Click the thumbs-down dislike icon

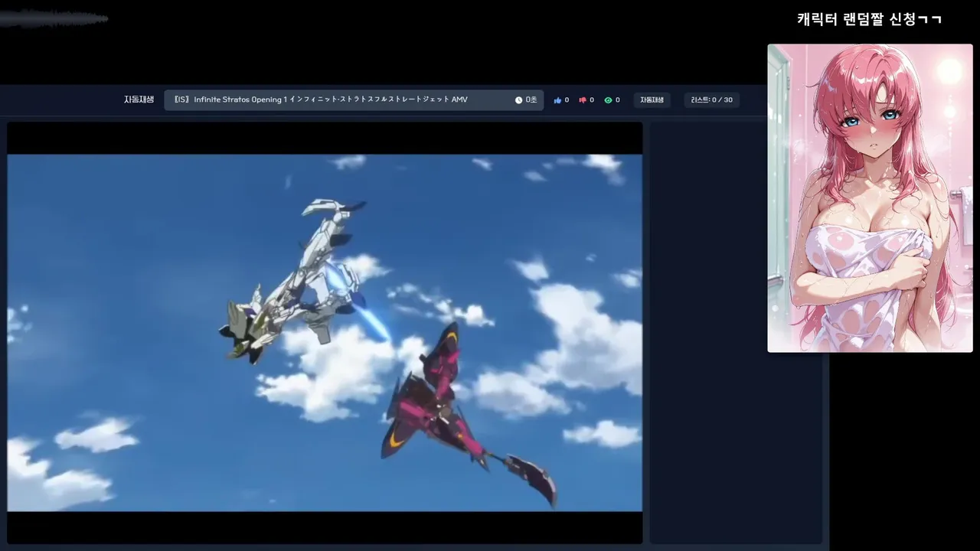tap(583, 100)
